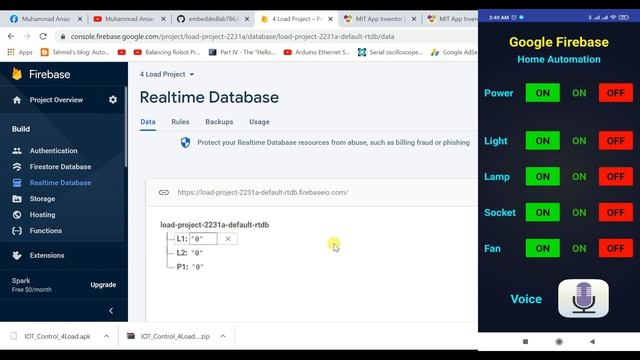Viewport: 640px width, 360px height.
Task: Click the Firebase logo icon
Action: pos(17,74)
